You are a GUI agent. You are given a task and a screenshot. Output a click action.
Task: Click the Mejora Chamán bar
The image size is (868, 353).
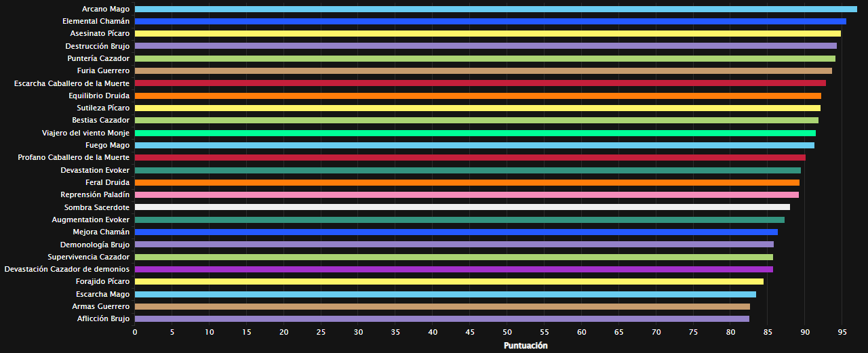tap(456, 232)
